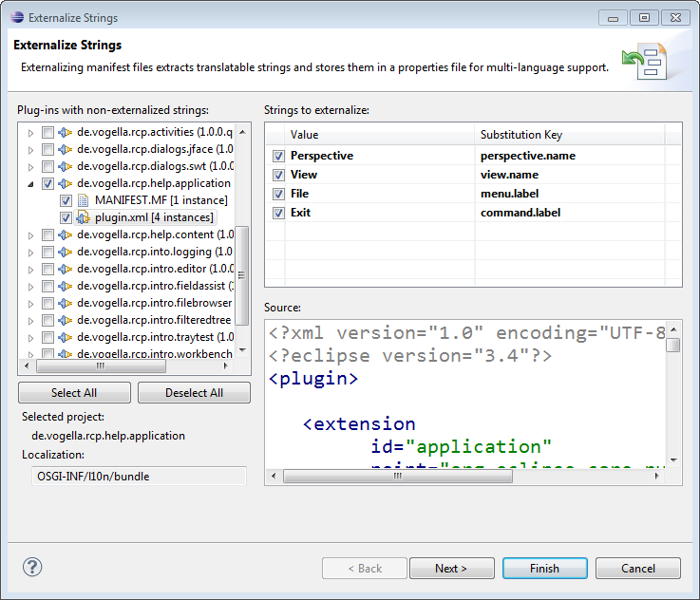This screenshot has height=600, width=700.
Task: Check the de.vogella.rcp.dialogs.jface checkbox
Action: pyautogui.click(x=47, y=149)
